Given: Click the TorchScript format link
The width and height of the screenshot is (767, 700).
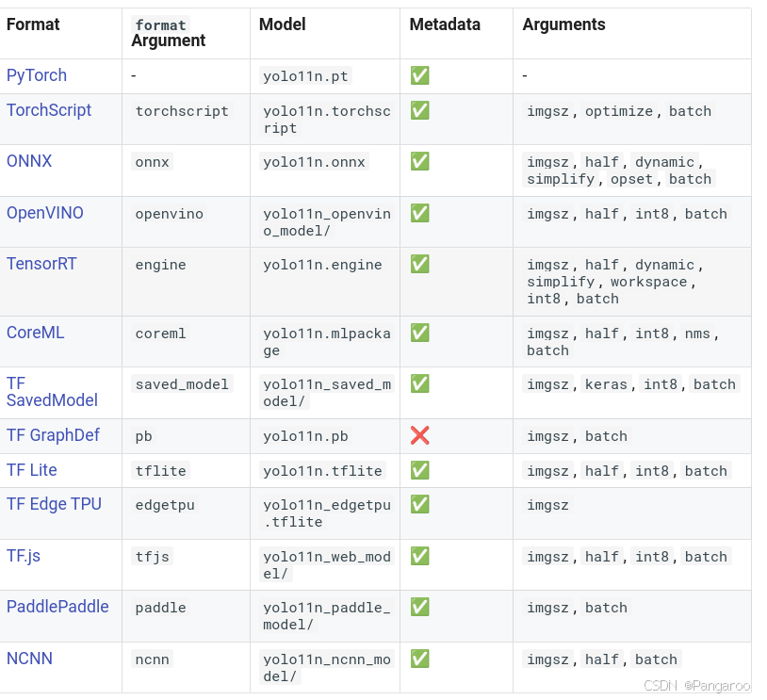Looking at the screenshot, I should click(x=49, y=110).
